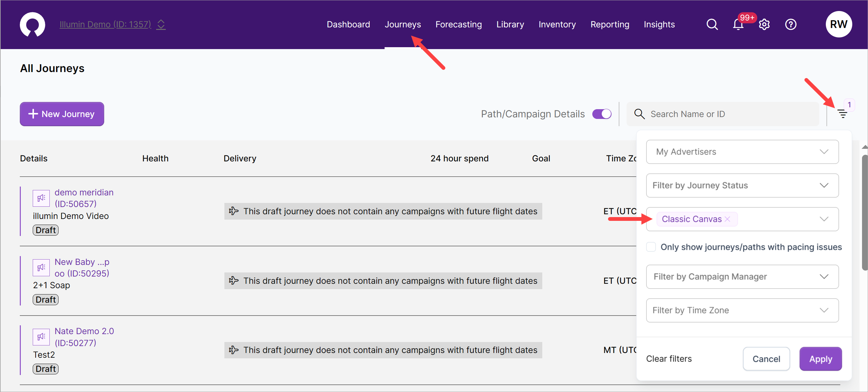Image resolution: width=868 pixels, height=392 pixels.
Task: Expand My Advertisers dropdown
Action: (742, 152)
